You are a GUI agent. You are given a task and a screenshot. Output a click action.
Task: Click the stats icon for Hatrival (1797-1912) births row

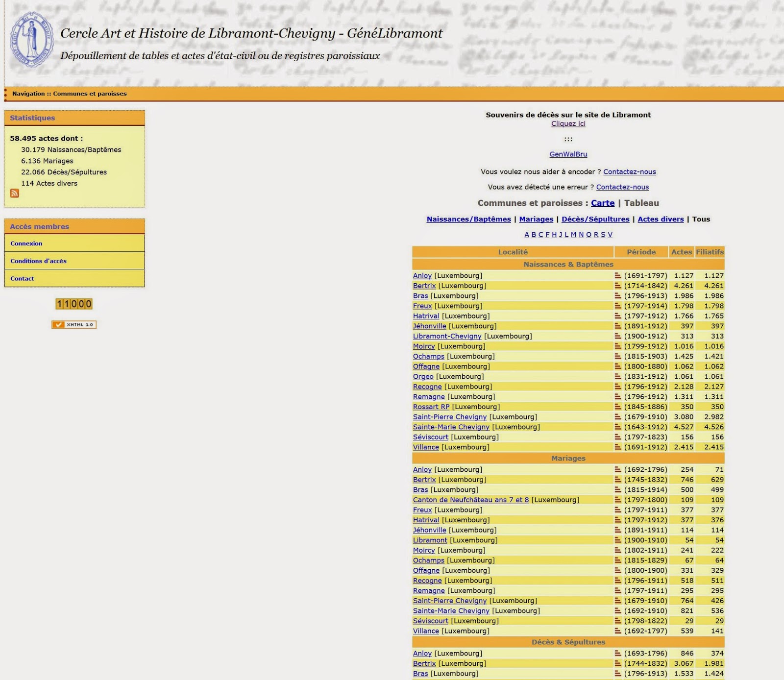[617, 316]
